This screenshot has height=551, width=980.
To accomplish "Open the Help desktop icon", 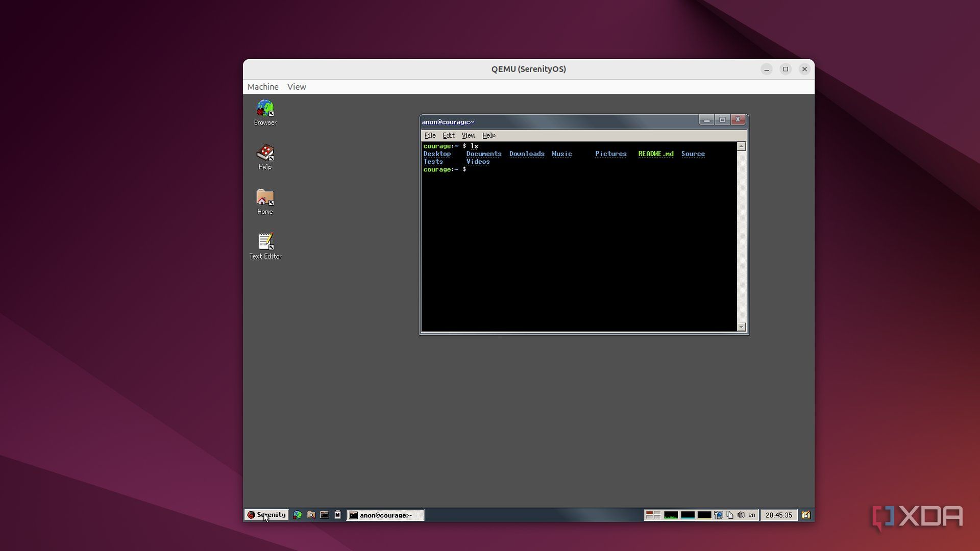I will (265, 157).
